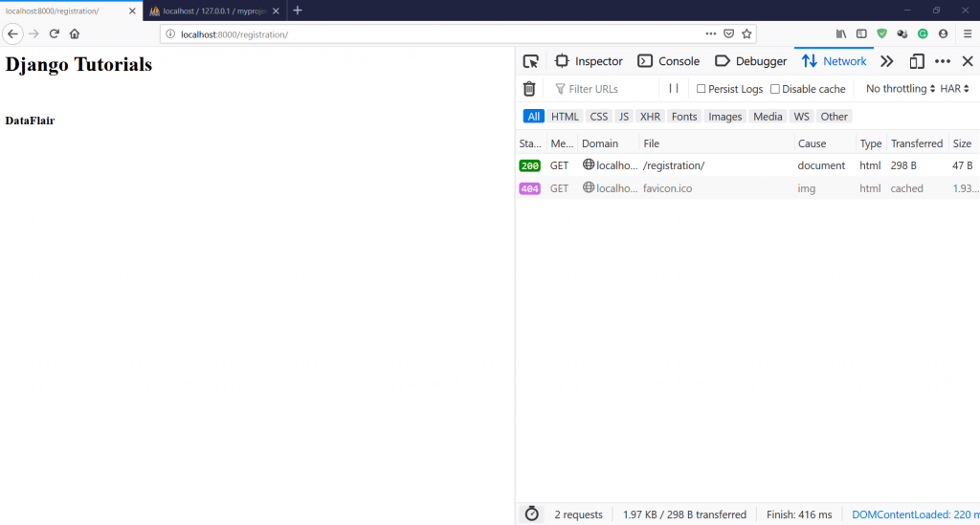Open the Firefox hamburger menu
Viewport: 980px width, 525px height.
(x=968, y=33)
